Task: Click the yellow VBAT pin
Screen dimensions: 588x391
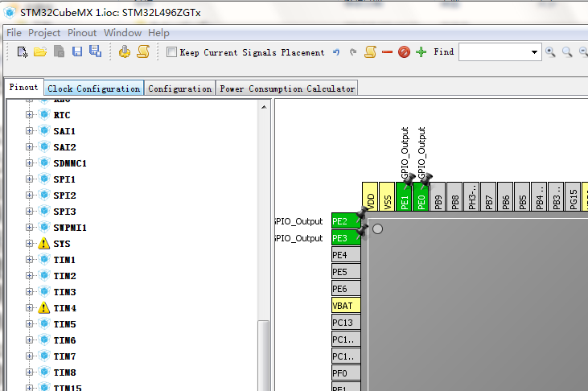Action: point(346,306)
